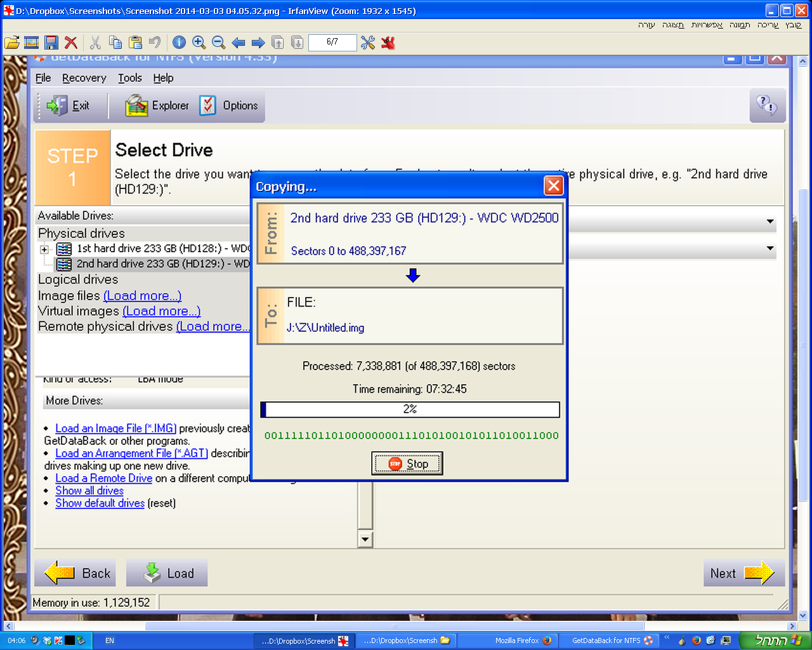Zoom out using the magnifier minus icon

[x=218, y=43]
